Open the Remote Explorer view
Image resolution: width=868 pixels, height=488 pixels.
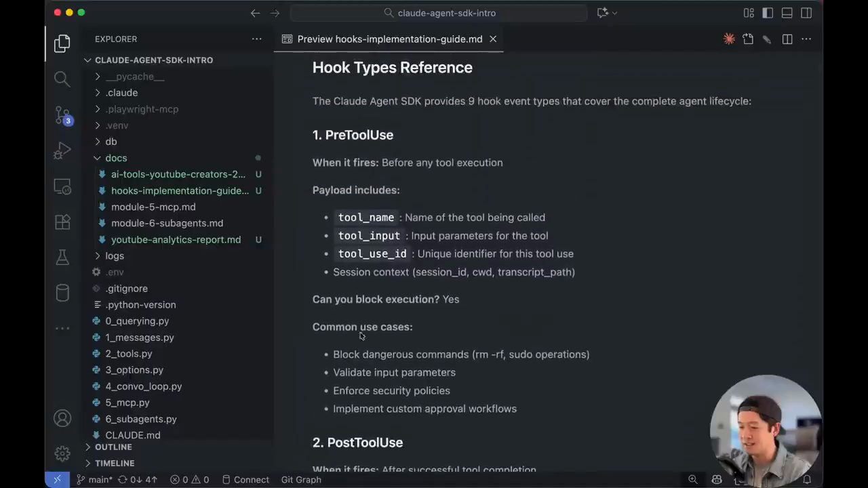tap(62, 186)
